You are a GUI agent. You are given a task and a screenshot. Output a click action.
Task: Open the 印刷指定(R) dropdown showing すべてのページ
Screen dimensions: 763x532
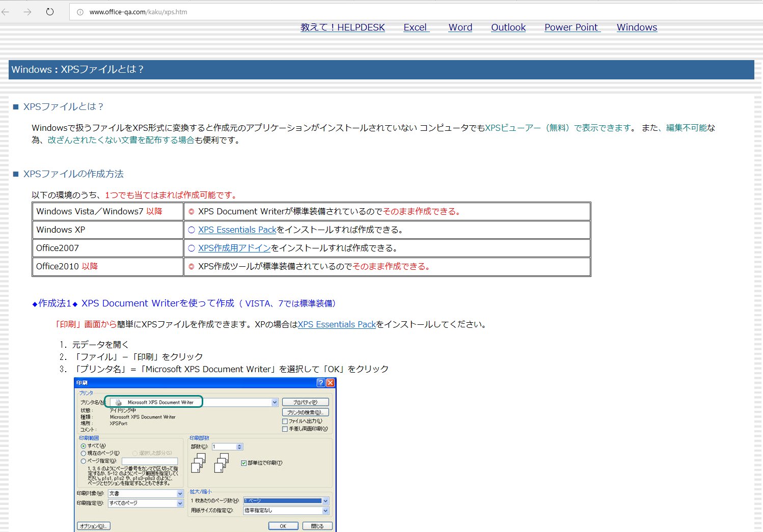pyautogui.click(x=145, y=503)
